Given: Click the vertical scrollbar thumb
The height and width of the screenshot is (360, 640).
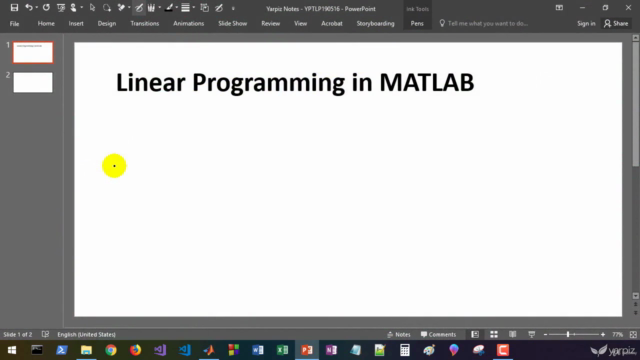Looking at the screenshot, I should click(636, 105).
